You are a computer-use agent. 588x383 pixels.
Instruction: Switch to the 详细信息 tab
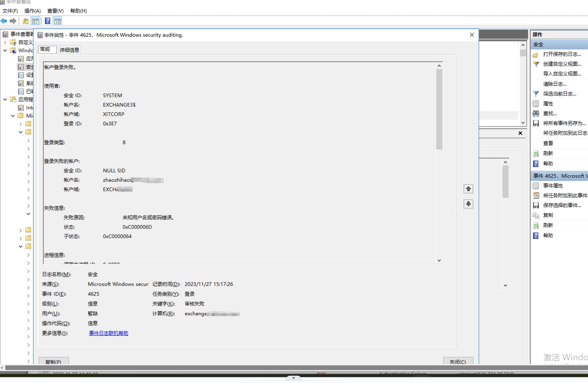[x=69, y=50]
